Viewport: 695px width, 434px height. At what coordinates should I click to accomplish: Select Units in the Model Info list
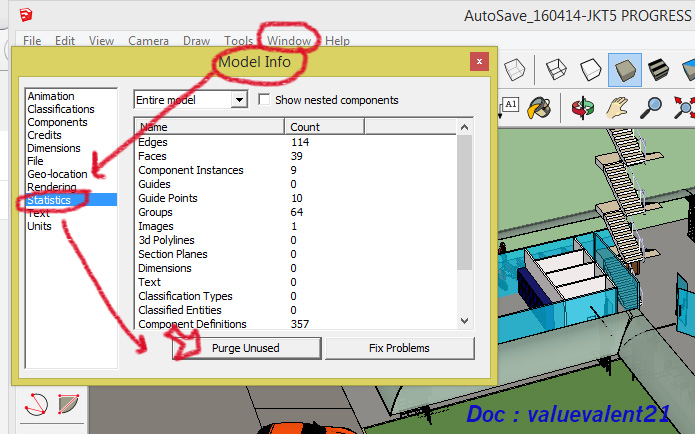pyautogui.click(x=39, y=226)
